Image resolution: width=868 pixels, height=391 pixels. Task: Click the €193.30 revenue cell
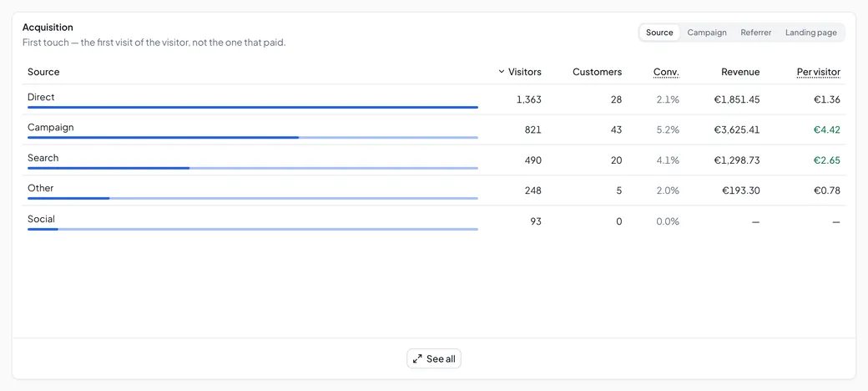click(x=741, y=191)
